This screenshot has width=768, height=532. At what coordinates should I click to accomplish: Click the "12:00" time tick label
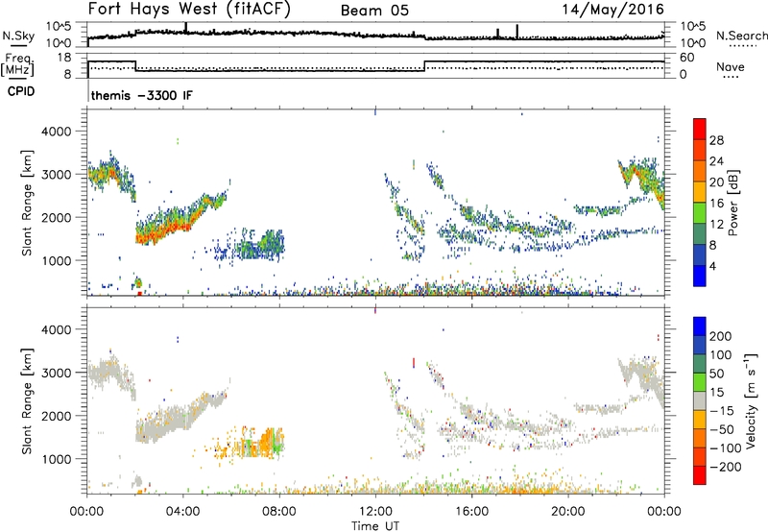[x=375, y=512]
